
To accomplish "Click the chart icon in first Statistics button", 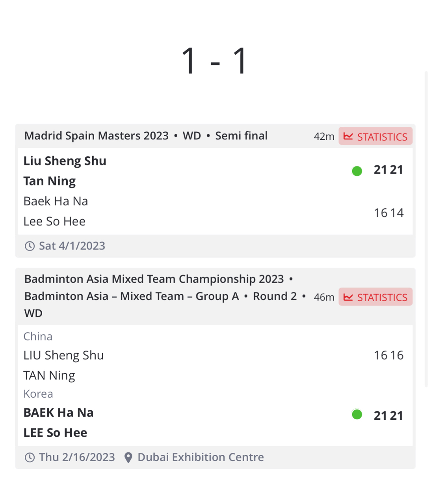I will tap(348, 136).
